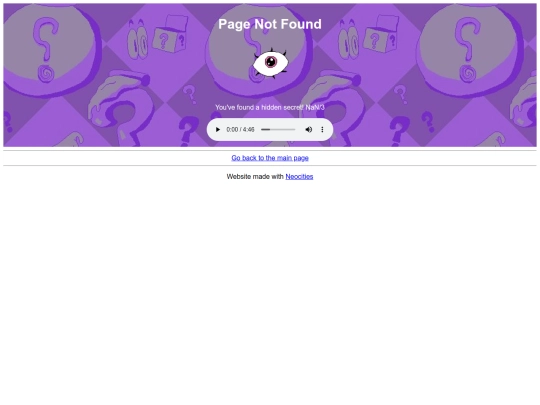Click the mystery box drawing right of the heading
The image size is (540, 405).
pos(382,34)
